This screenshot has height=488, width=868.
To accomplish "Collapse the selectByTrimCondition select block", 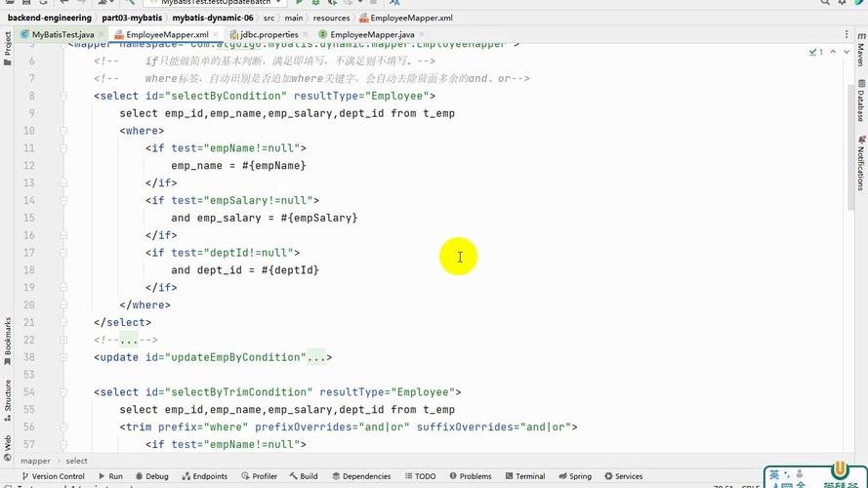I will tap(63, 392).
